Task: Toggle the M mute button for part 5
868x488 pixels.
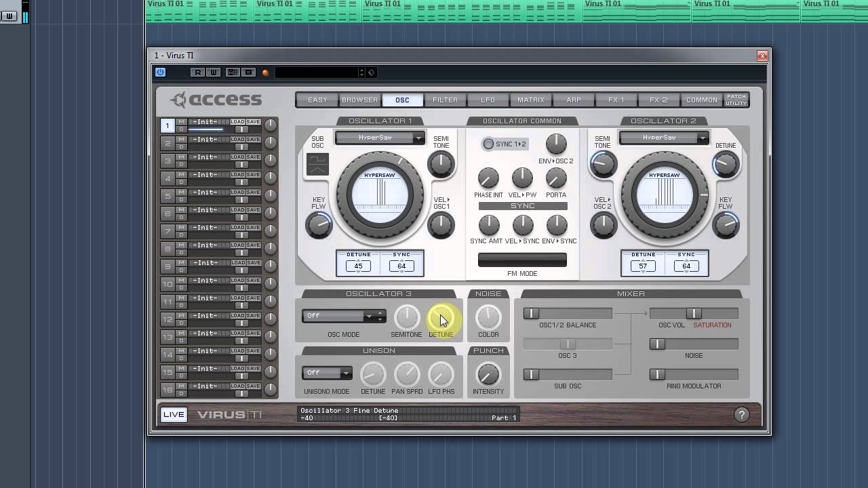Action: point(181,192)
